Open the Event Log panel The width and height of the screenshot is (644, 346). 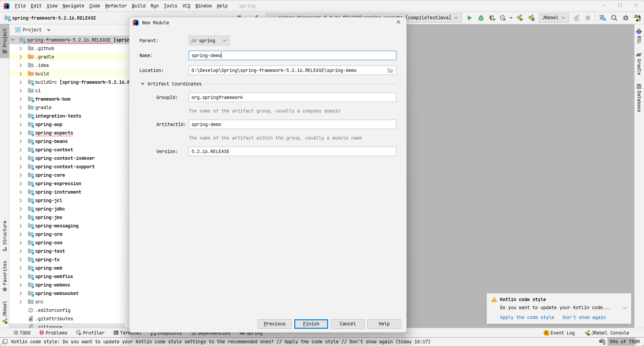click(x=559, y=333)
